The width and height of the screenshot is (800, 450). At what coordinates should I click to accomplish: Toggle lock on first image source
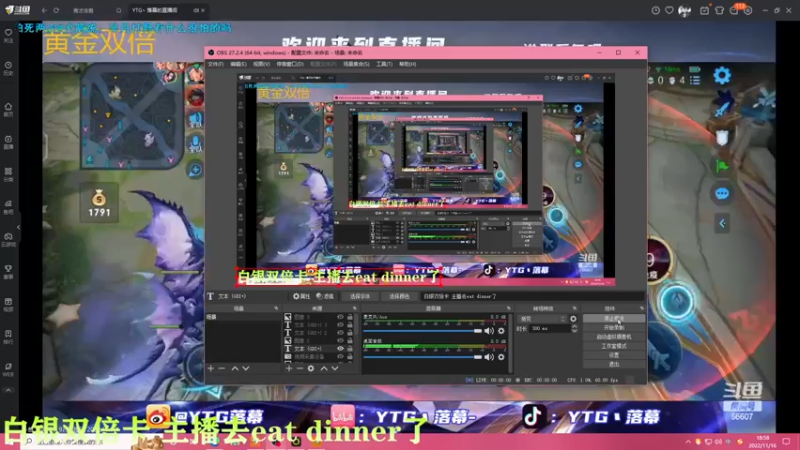(350, 317)
